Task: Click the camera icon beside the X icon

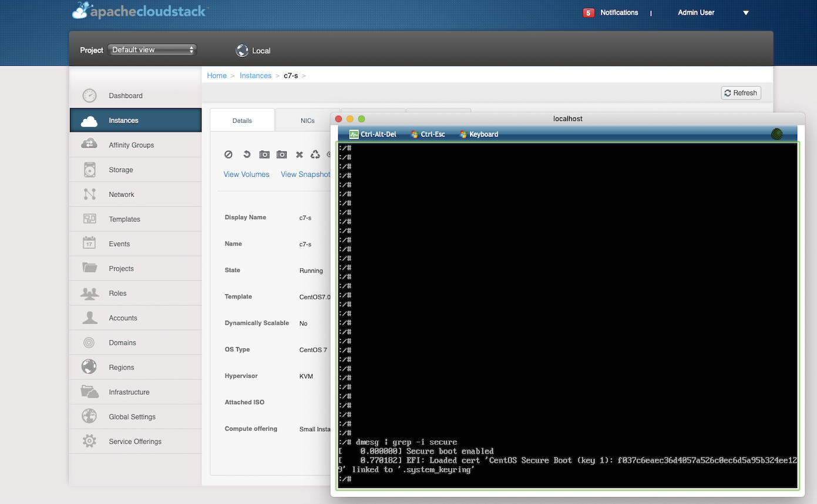Action: [282, 154]
